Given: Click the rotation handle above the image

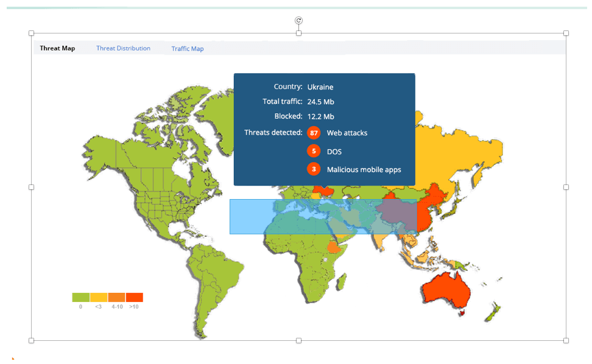Looking at the screenshot, I should (x=298, y=21).
